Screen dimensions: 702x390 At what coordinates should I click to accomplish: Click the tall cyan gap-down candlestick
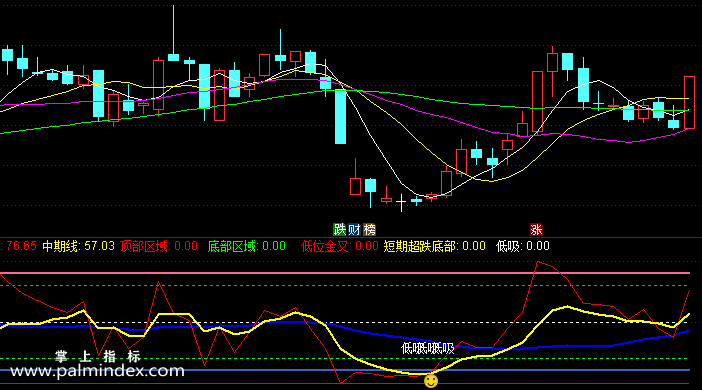tap(340, 116)
